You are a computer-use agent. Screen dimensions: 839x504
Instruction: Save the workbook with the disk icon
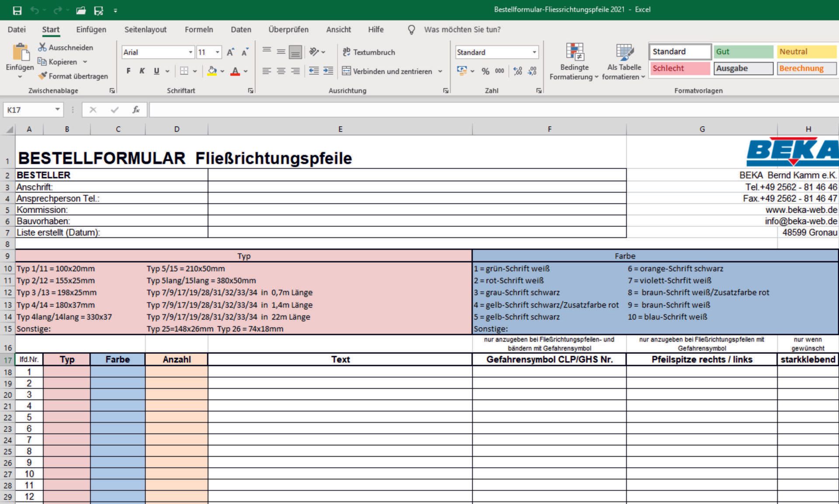17,10
